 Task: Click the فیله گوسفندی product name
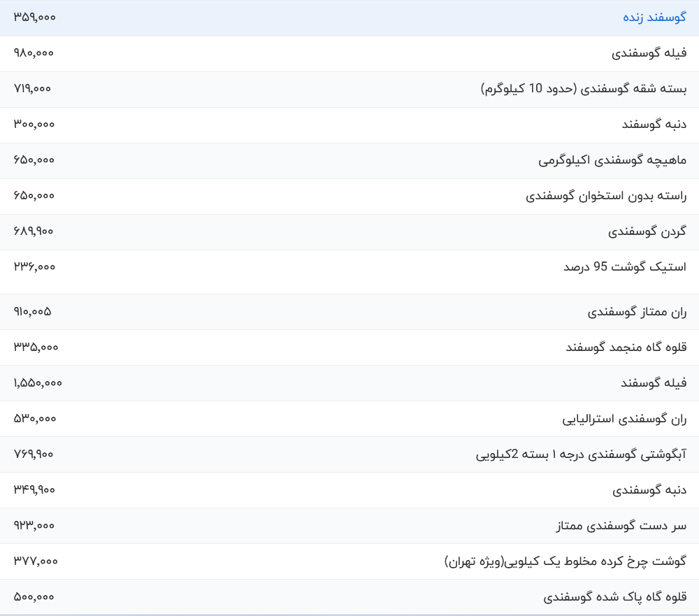(x=649, y=53)
